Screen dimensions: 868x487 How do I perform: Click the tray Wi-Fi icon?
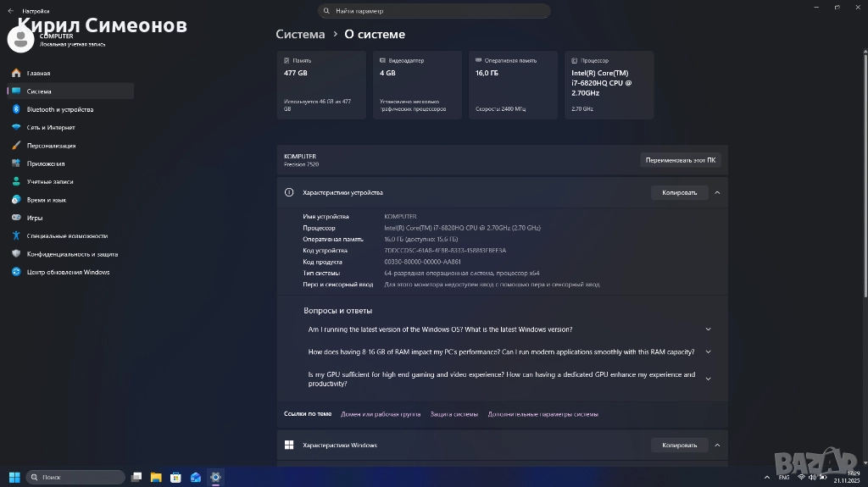[x=801, y=477]
